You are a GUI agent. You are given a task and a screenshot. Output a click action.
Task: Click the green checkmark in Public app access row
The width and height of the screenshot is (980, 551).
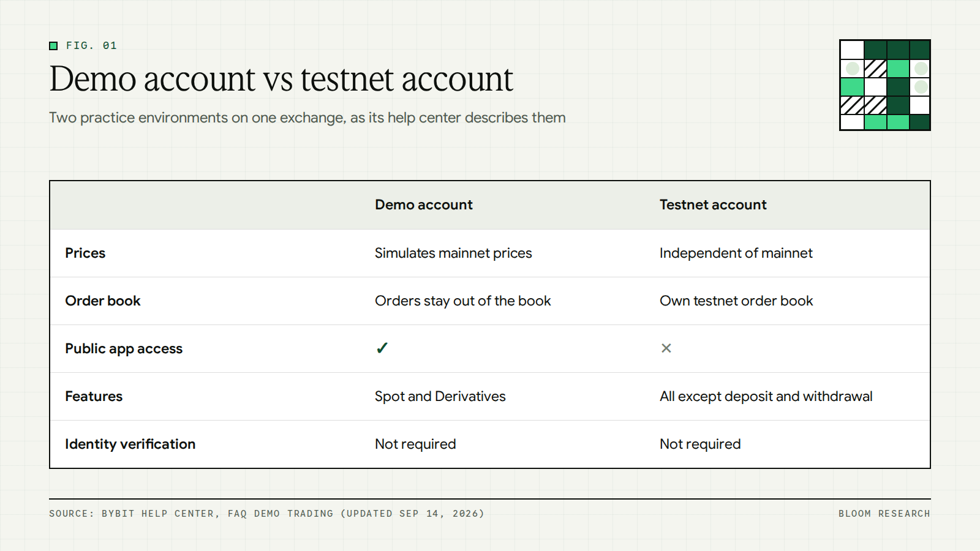coord(382,348)
